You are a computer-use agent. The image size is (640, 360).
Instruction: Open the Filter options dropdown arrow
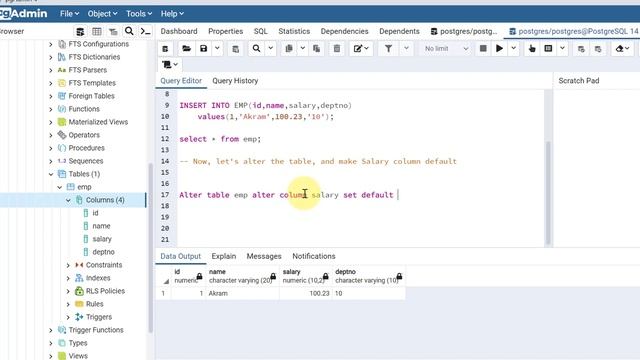pyautogui.click(x=406, y=49)
